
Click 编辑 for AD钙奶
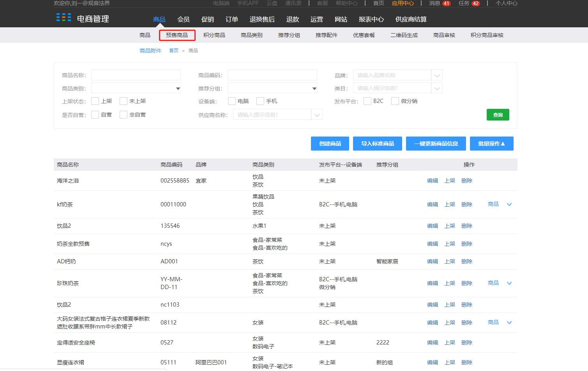(x=433, y=261)
